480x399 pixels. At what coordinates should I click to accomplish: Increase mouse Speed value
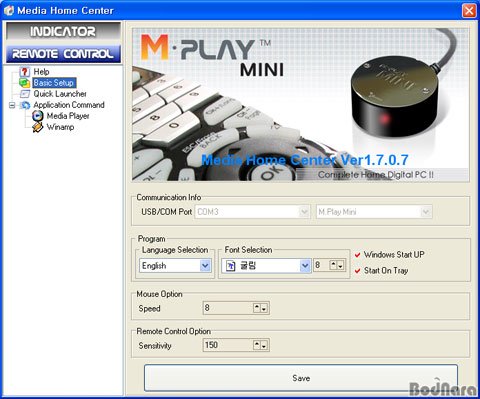tap(257, 308)
